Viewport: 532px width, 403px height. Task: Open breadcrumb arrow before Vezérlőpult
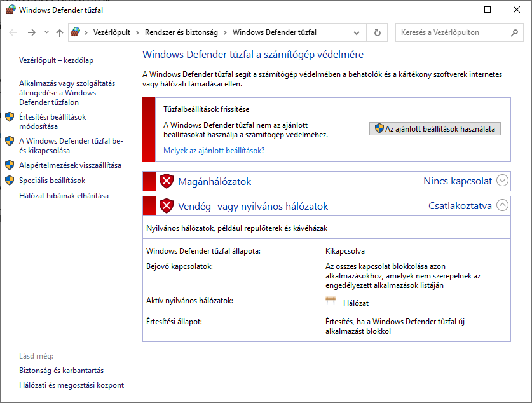tap(86, 32)
